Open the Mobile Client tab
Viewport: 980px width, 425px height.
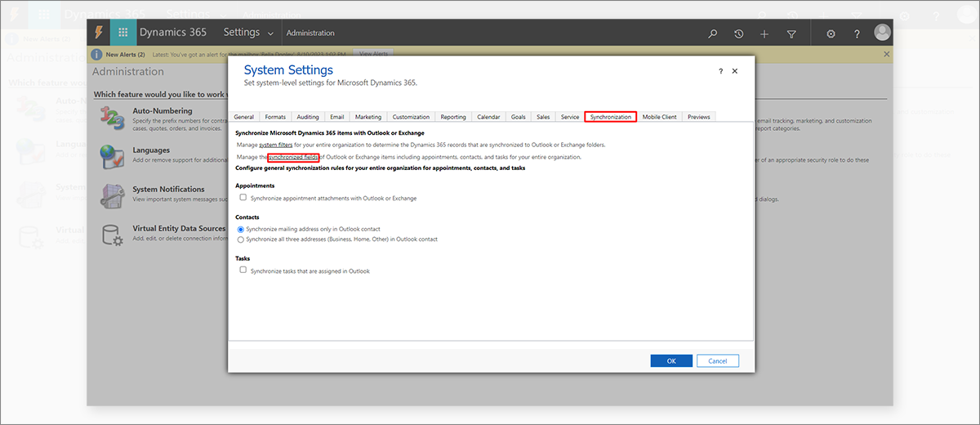(x=659, y=117)
